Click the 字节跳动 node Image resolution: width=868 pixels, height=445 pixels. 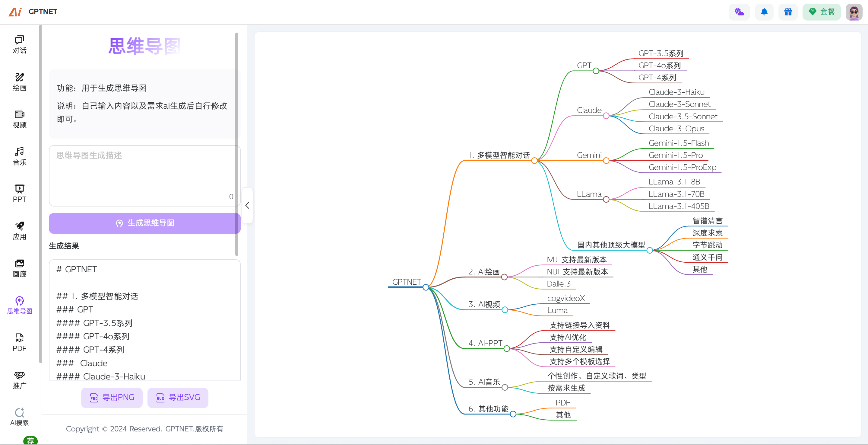click(x=707, y=245)
